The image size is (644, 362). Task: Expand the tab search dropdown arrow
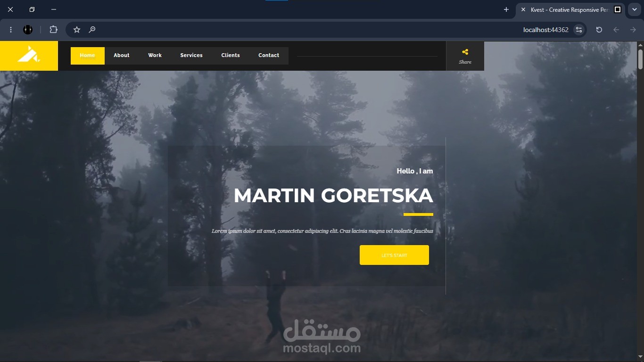point(635,9)
